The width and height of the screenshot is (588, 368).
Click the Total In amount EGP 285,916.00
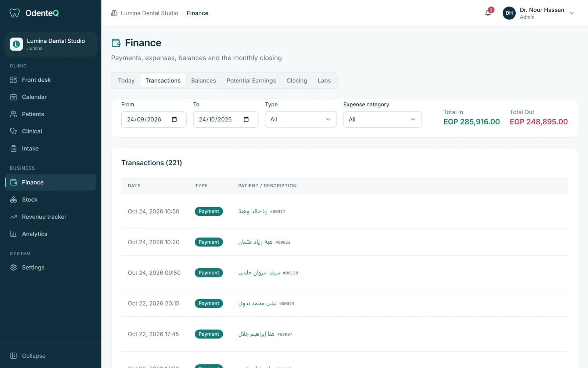pyautogui.click(x=472, y=122)
